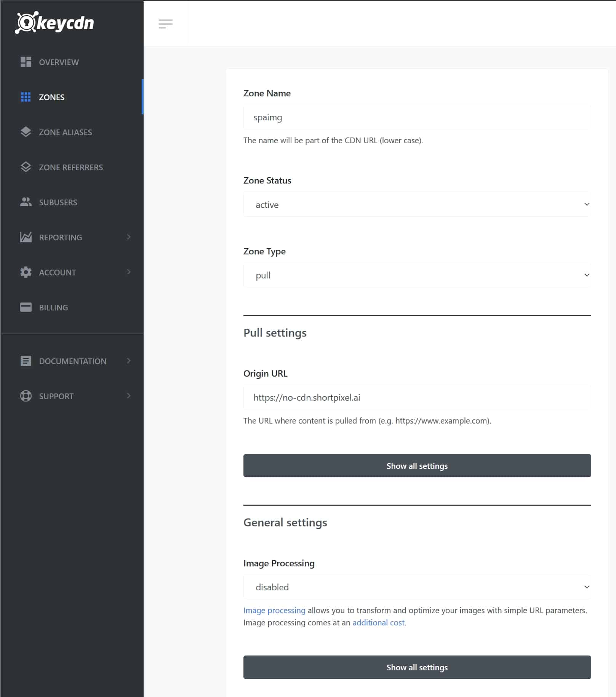Follow the 'additional cost' link
The image size is (616, 697).
point(378,622)
